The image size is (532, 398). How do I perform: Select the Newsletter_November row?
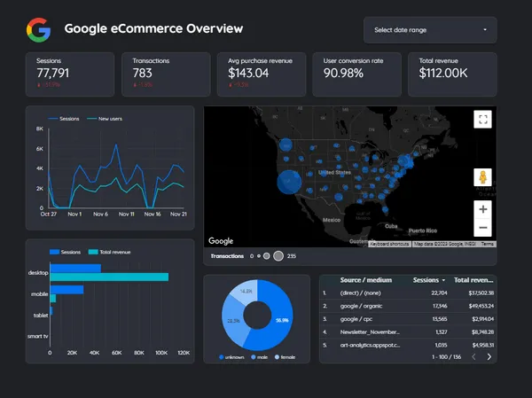click(408, 332)
